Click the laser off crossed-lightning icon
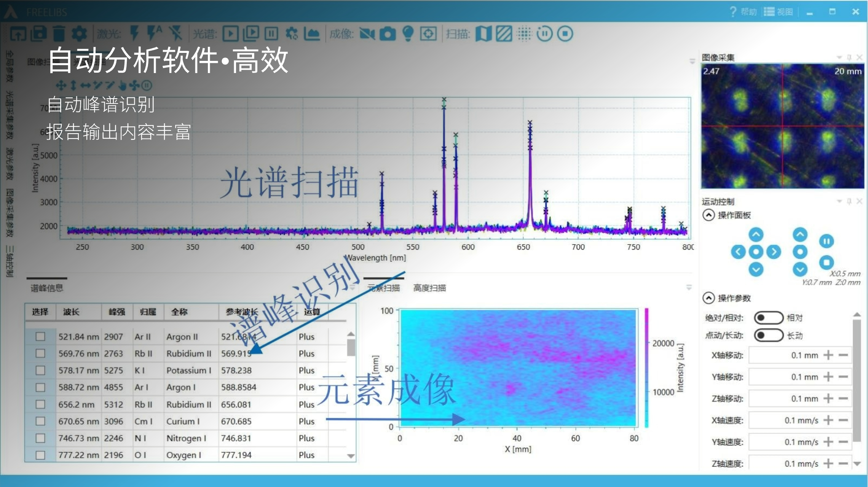This screenshot has width=868, height=487. (x=176, y=33)
